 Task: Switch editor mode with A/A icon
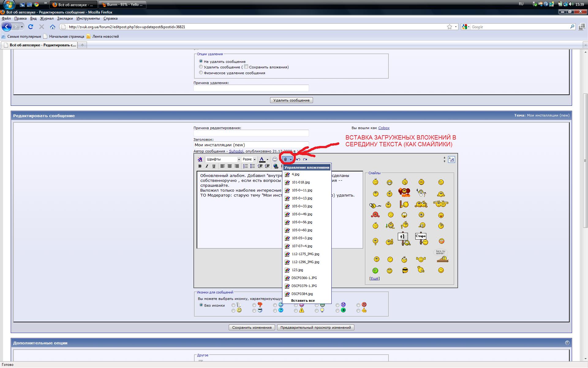click(x=451, y=159)
